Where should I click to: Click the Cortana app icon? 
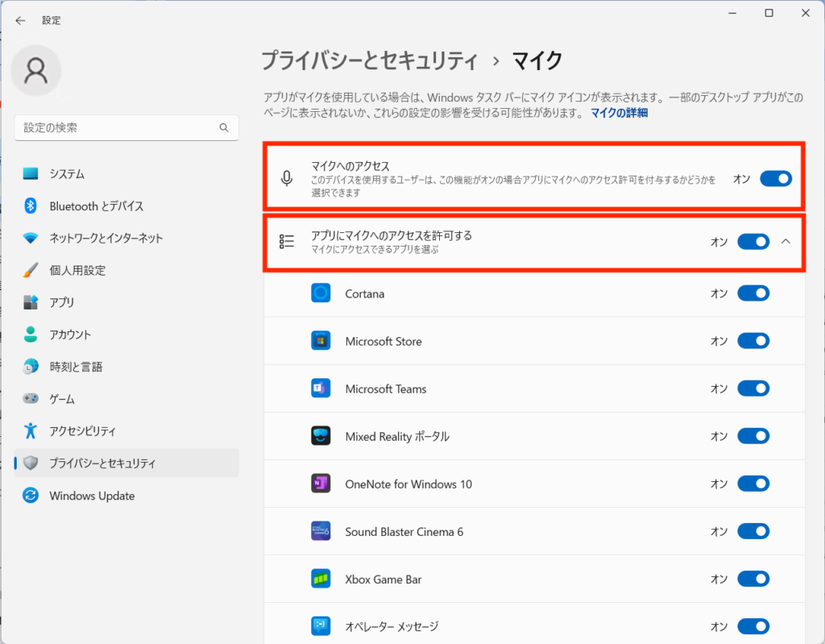[x=321, y=293]
